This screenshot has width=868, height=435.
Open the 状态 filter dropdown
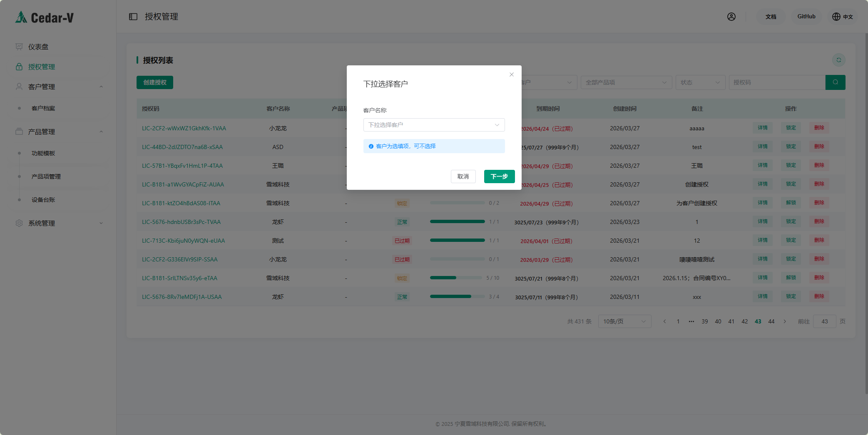(701, 82)
